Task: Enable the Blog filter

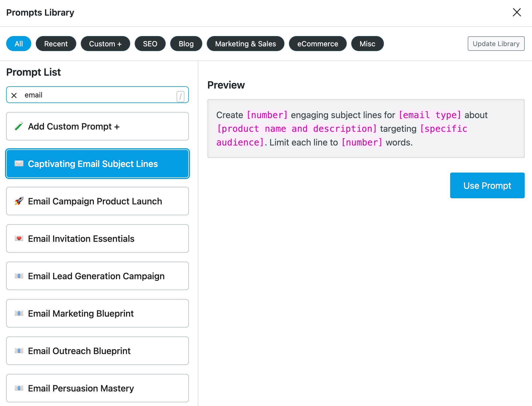Action: click(x=186, y=44)
